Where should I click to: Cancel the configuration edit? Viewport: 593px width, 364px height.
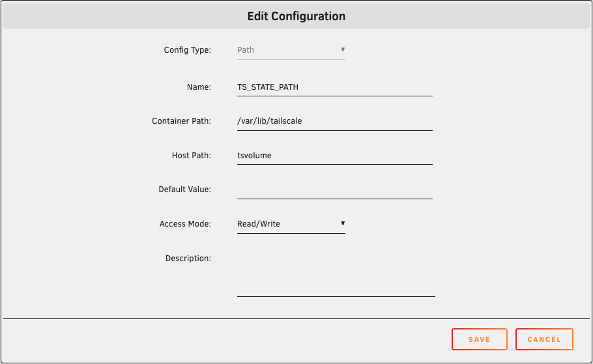pyautogui.click(x=543, y=339)
